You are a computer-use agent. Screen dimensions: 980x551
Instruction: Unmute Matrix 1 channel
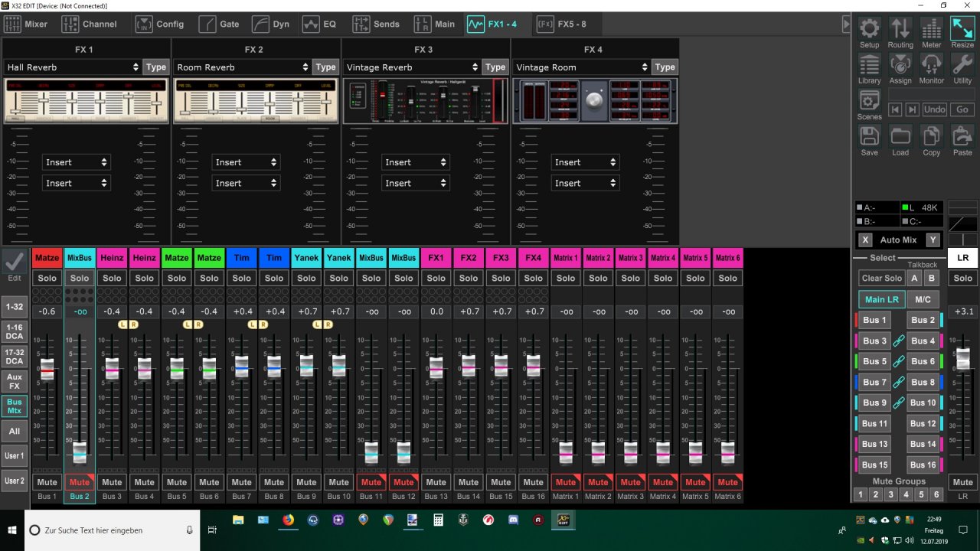tap(566, 482)
